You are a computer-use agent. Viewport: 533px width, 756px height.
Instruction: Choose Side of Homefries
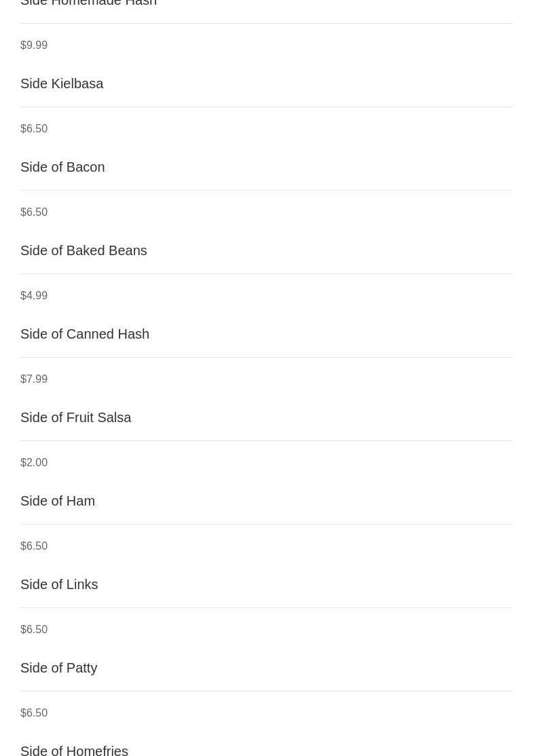[x=74, y=750]
